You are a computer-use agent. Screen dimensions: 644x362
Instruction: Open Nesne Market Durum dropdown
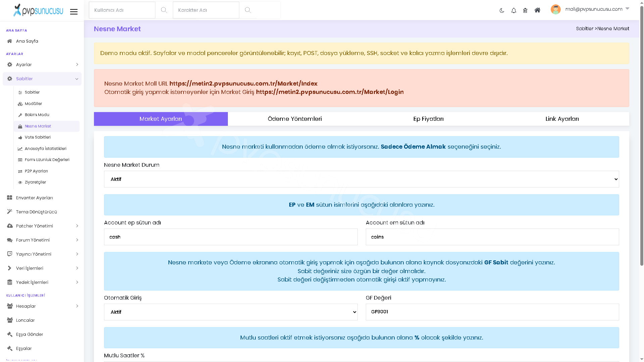pyautogui.click(x=361, y=179)
